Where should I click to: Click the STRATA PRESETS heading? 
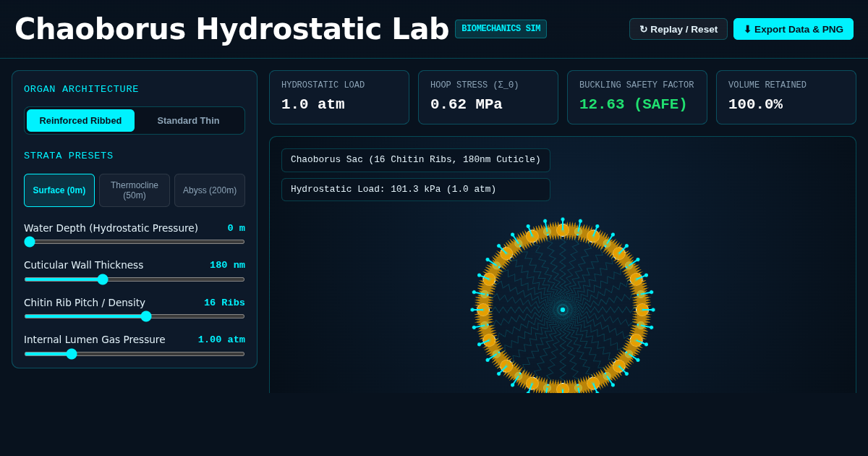click(x=69, y=156)
